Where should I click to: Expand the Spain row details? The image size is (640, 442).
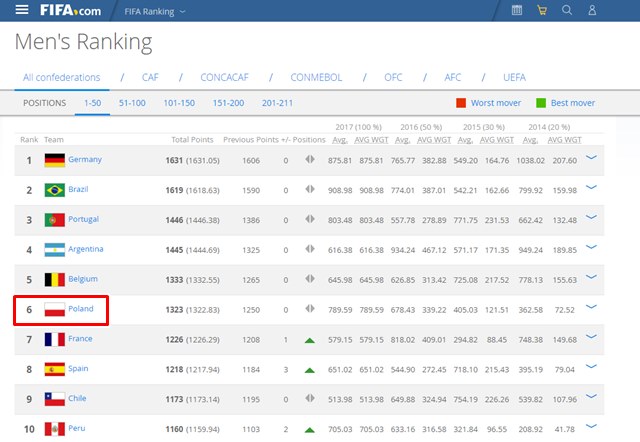click(x=591, y=366)
